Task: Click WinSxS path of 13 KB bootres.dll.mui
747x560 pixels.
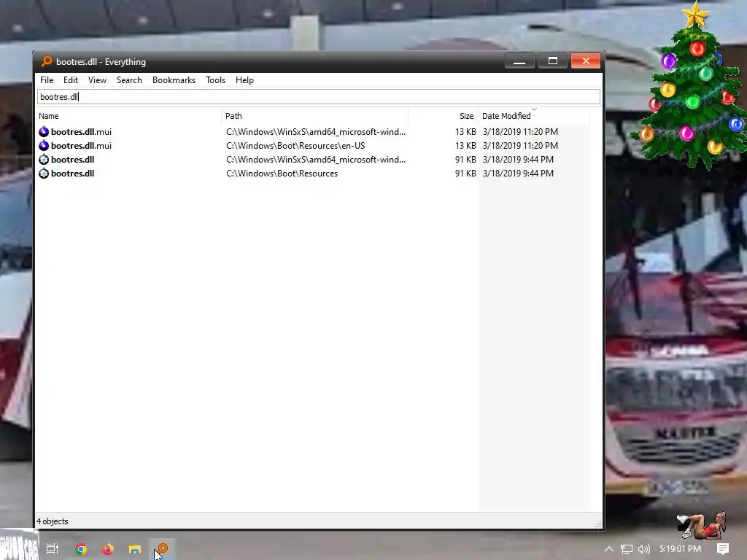Action: pos(316,132)
